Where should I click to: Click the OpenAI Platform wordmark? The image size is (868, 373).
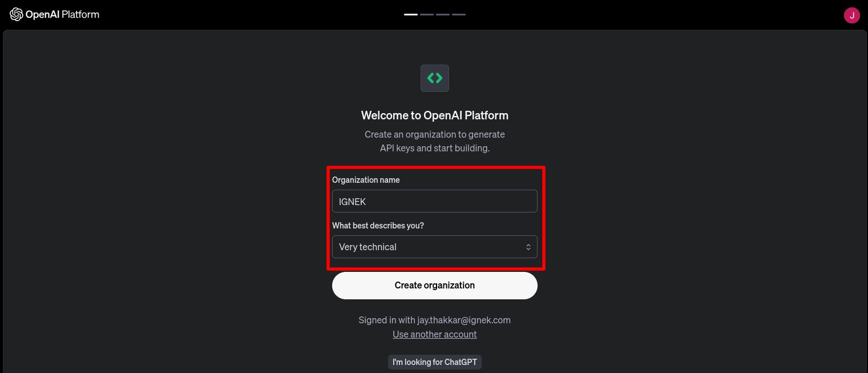(62, 14)
